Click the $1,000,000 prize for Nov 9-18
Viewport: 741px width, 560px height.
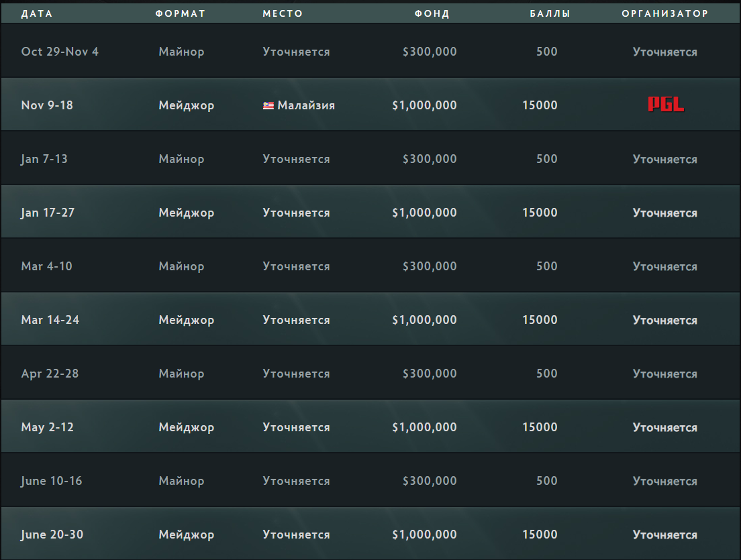[424, 105]
